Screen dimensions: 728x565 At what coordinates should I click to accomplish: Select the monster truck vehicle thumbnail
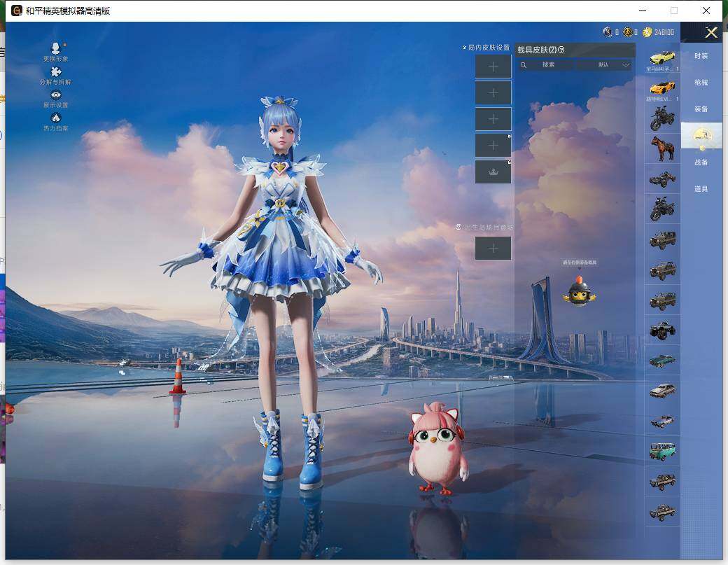[662, 330]
